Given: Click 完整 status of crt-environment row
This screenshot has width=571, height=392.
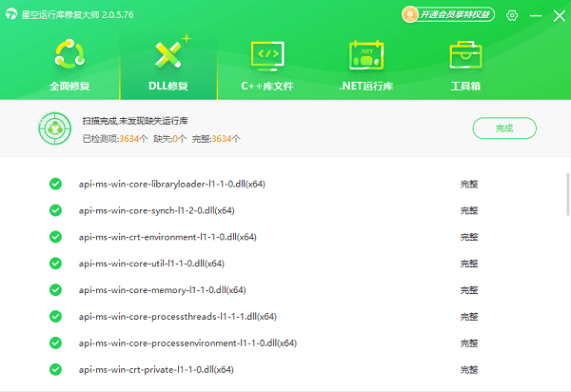Looking at the screenshot, I should pyautogui.click(x=469, y=237).
